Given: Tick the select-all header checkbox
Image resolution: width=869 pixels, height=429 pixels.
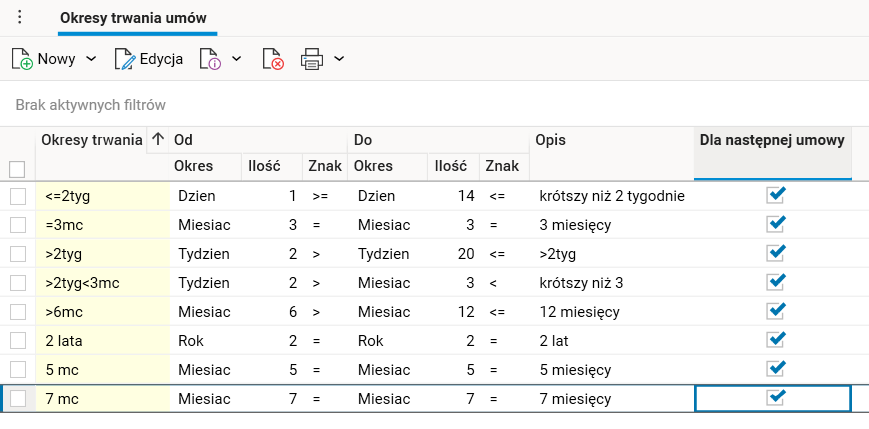Looking at the screenshot, I should tap(17, 169).
